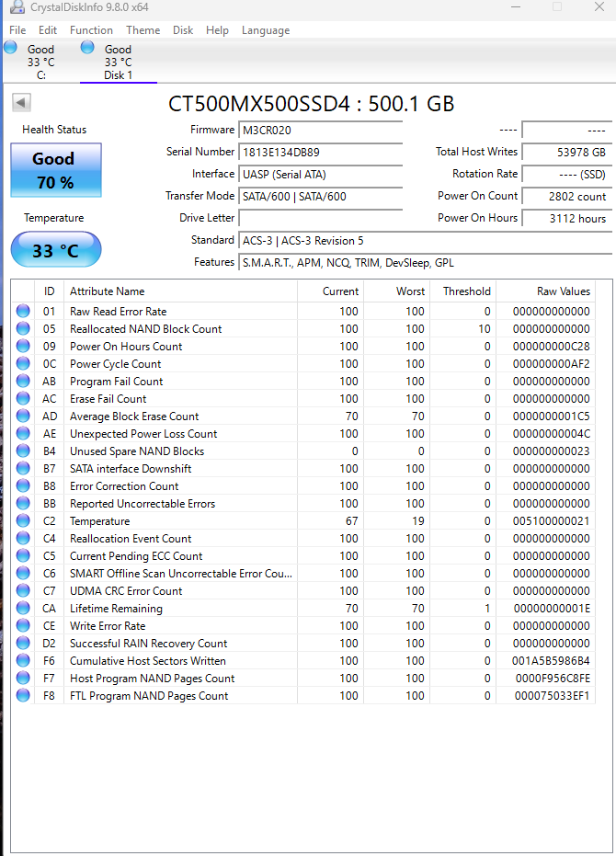Click status orb for Write Error Rate
Image resolution: width=616 pixels, height=856 pixels.
(x=23, y=625)
